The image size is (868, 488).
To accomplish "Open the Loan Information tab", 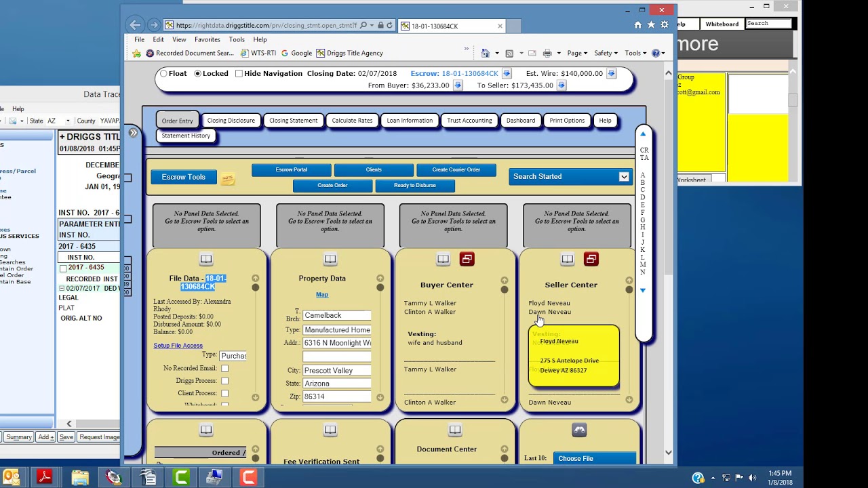I will 410,121.
